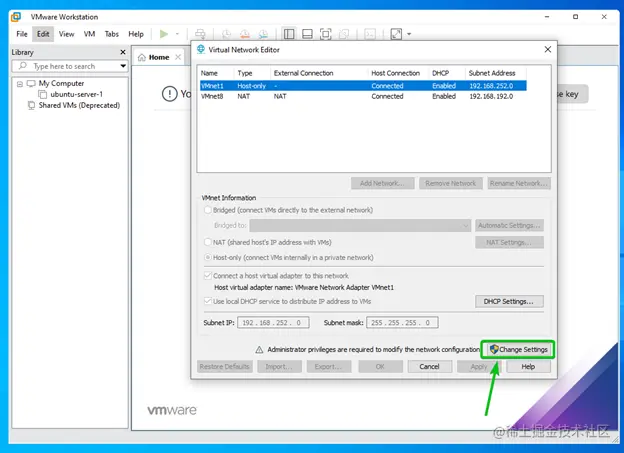Toggle Connect a host virtual adapter checkbox

(x=208, y=275)
